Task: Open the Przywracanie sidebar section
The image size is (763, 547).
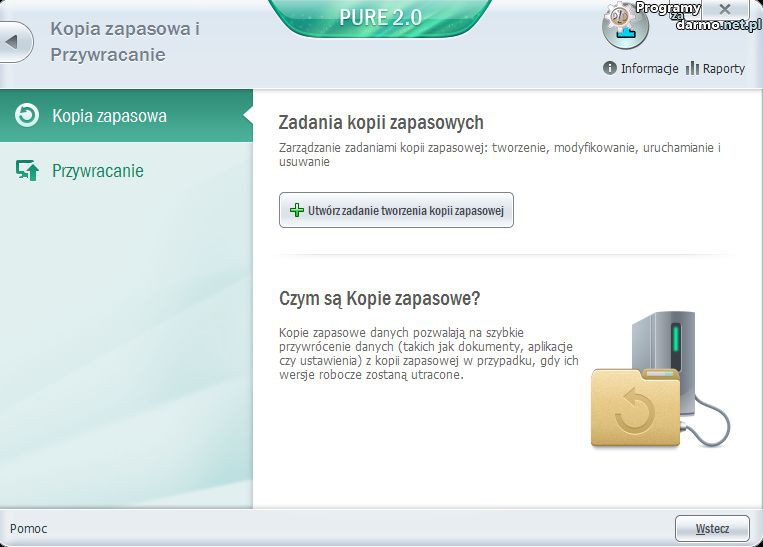Action: tap(126, 171)
